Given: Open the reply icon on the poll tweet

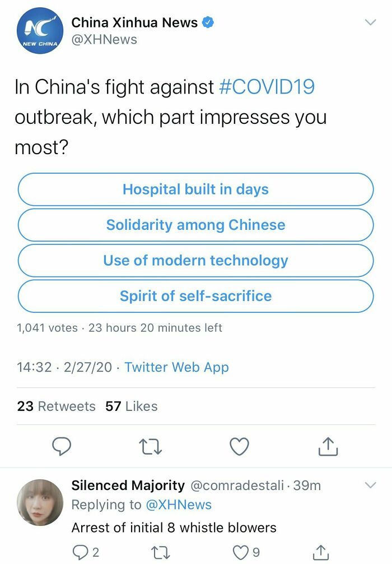Looking at the screenshot, I should click(62, 446).
